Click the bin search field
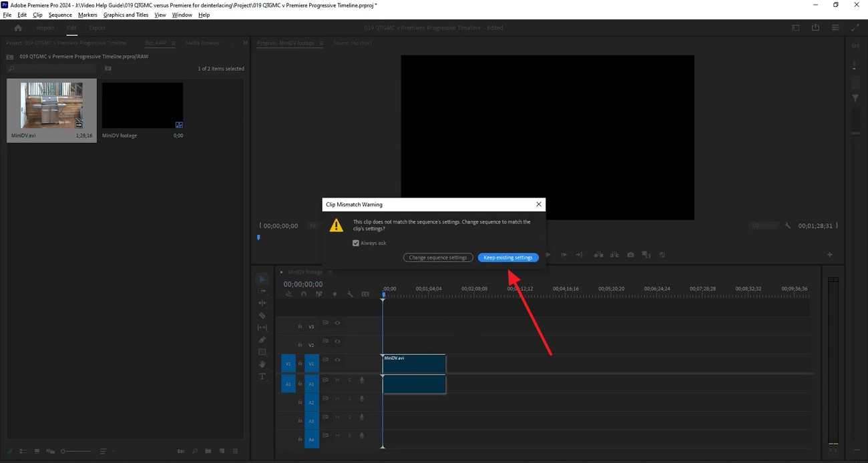Image resolution: width=868 pixels, height=463 pixels. click(52, 69)
